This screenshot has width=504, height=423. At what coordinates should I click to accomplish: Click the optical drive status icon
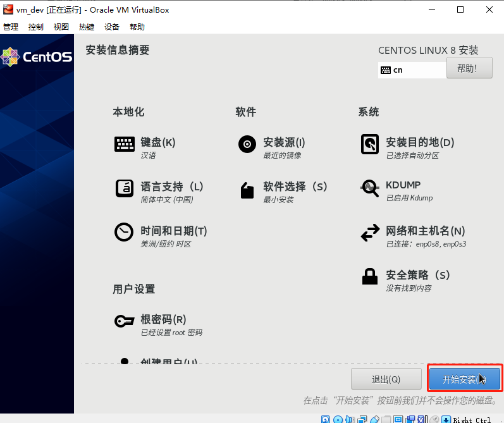(x=338, y=419)
